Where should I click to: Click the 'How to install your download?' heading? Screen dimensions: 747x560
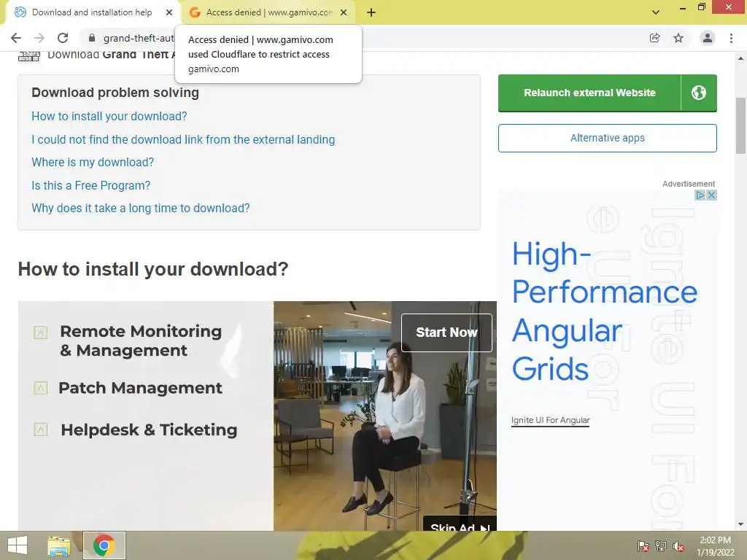[x=153, y=269]
